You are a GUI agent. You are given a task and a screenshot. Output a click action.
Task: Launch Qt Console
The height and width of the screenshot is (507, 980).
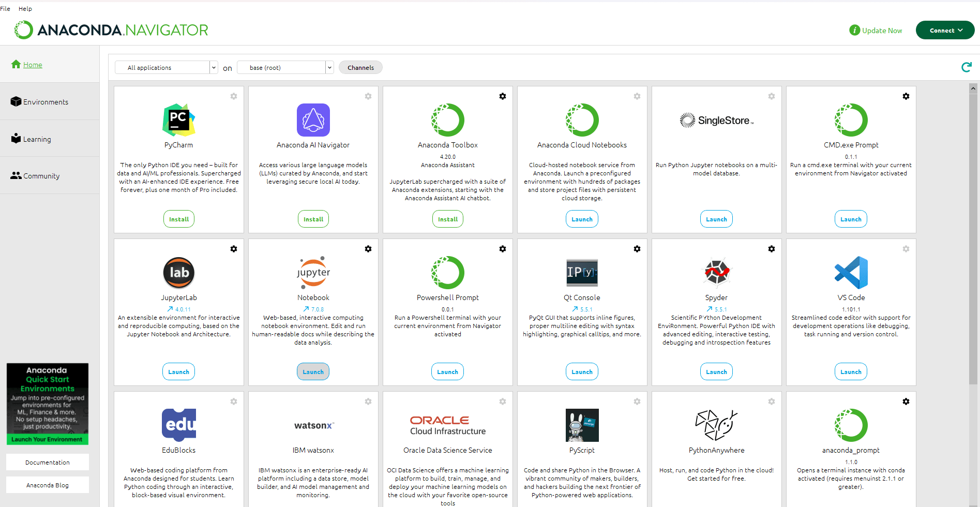[582, 371]
